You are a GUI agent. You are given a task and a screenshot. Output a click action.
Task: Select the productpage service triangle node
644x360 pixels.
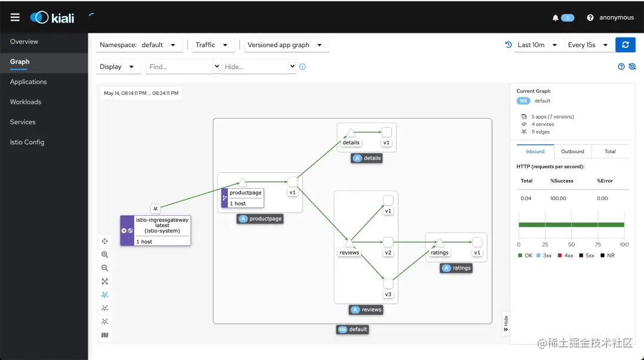pyautogui.click(x=242, y=182)
